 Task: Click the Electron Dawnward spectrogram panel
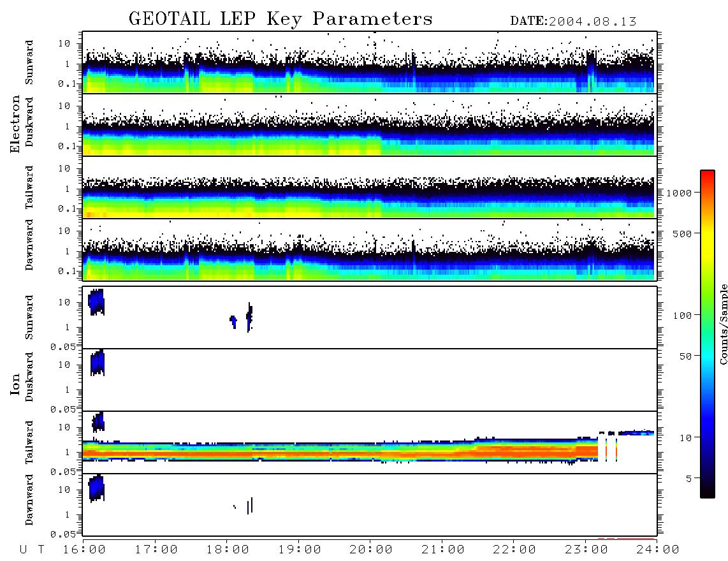pyautogui.click(x=370, y=249)
